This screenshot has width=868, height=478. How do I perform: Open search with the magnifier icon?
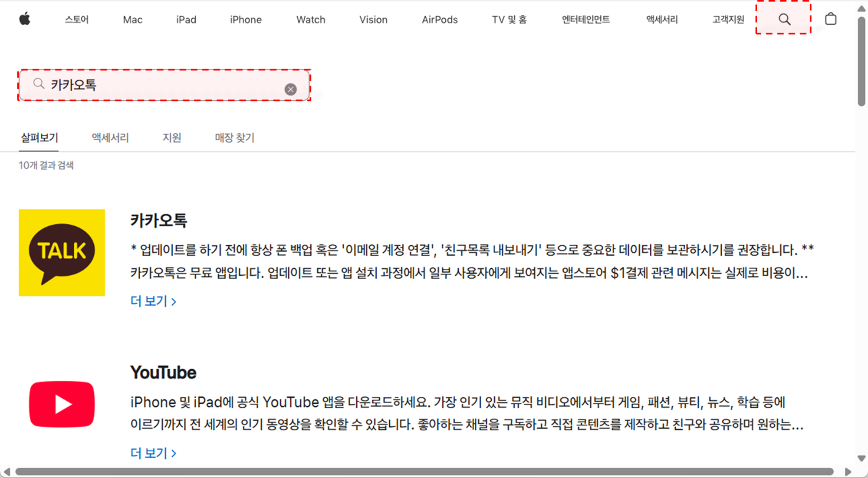[784, 19]
